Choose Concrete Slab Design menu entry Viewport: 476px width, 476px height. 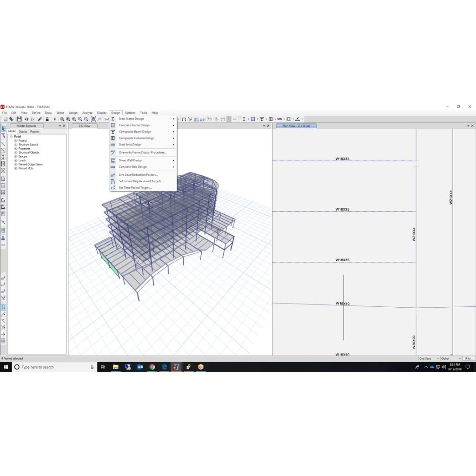[132, 167]
